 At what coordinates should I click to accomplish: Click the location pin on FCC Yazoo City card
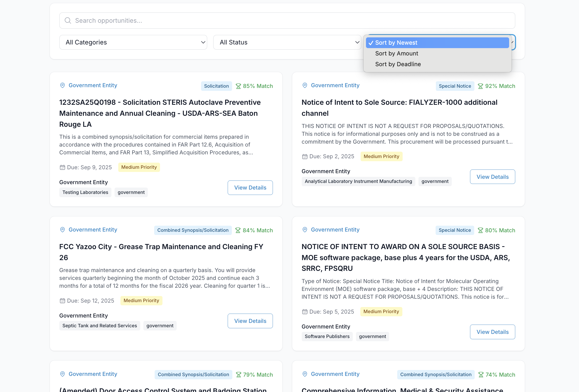(x=62, y=230)
